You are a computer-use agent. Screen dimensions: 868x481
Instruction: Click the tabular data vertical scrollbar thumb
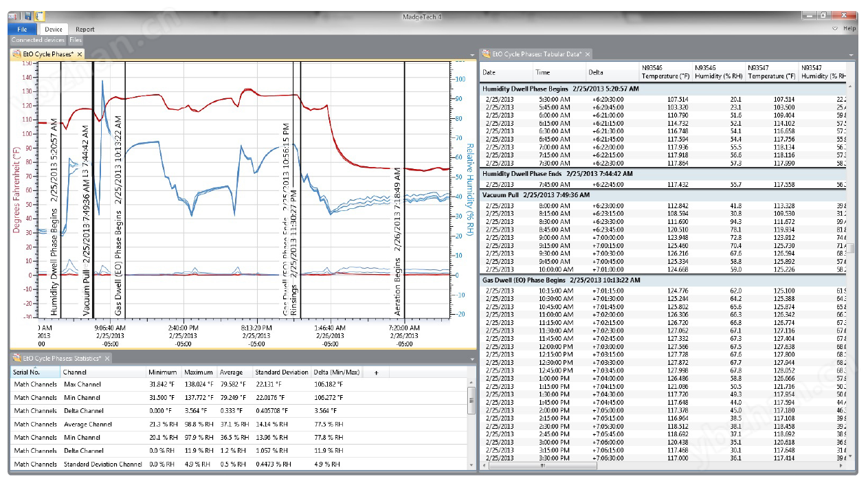pos(852,248)
